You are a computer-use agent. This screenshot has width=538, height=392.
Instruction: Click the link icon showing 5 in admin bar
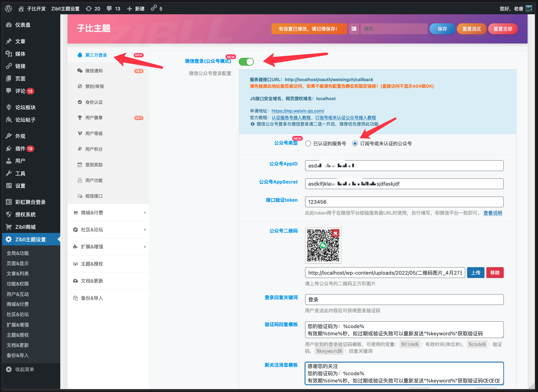[x=156, y=9]
